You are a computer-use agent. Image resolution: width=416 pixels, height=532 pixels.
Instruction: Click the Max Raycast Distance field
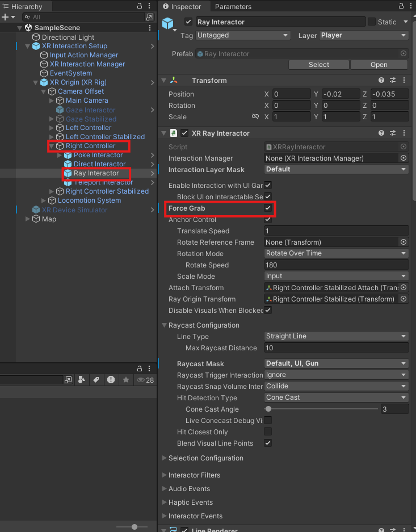tap(337, 348)
